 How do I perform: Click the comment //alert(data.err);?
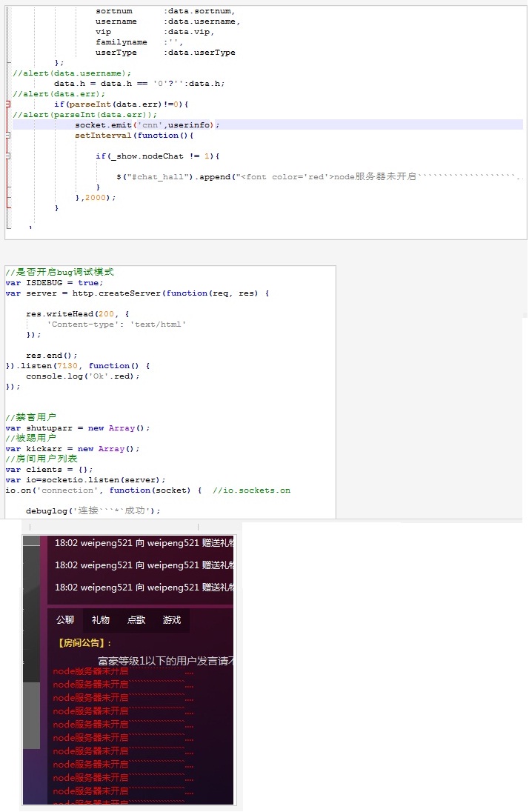pyautogui.click(x=59, y=94)
